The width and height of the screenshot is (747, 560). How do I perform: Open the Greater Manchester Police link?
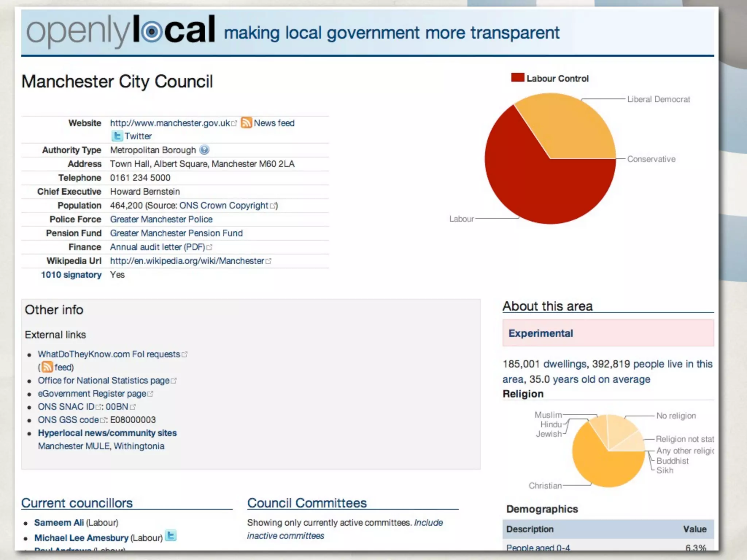[x=161, y=219]
